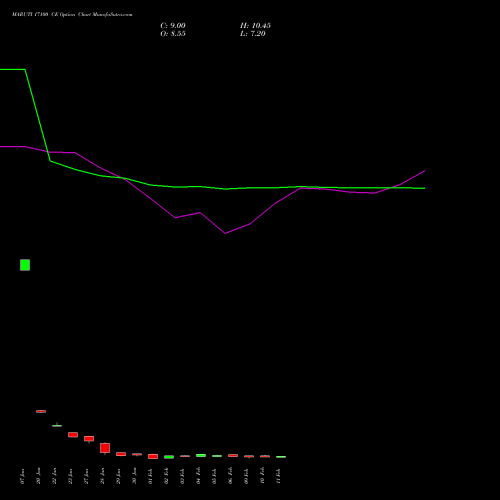The image size is (500, 500).
Task: Click the green candle above 04 Feb
Action: 201,455
